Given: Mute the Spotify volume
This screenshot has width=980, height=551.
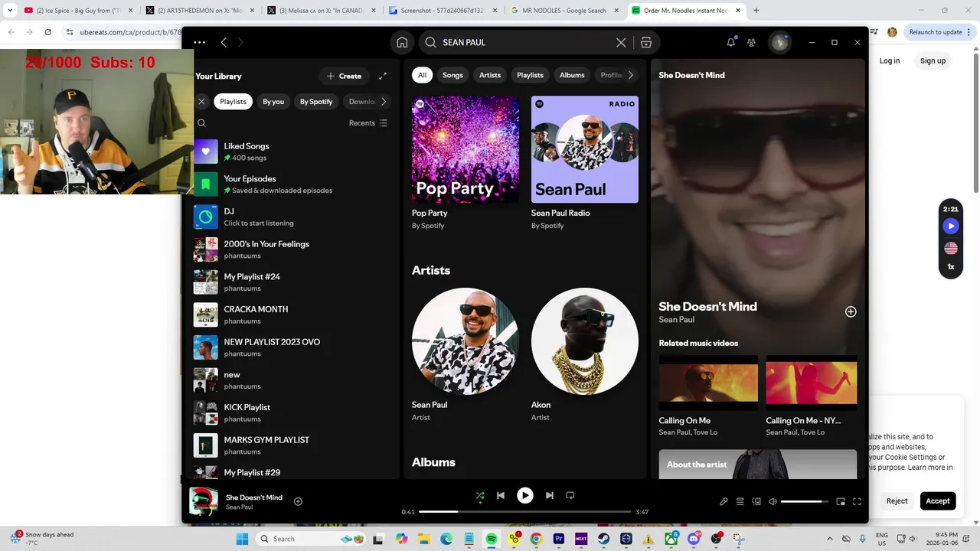Looking at the screenshot, I should point(773,502).
